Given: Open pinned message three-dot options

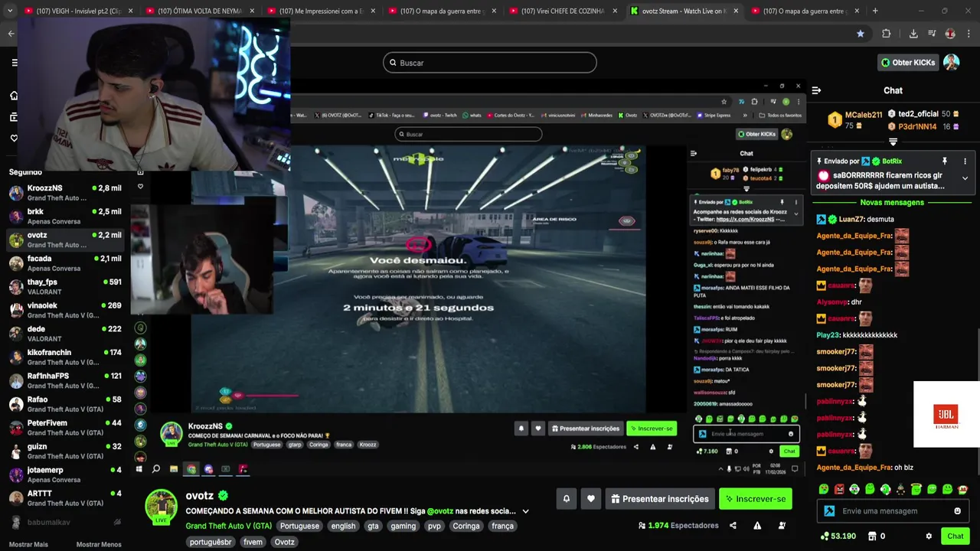Looking at the screenshot, I should tap(965, 161).
